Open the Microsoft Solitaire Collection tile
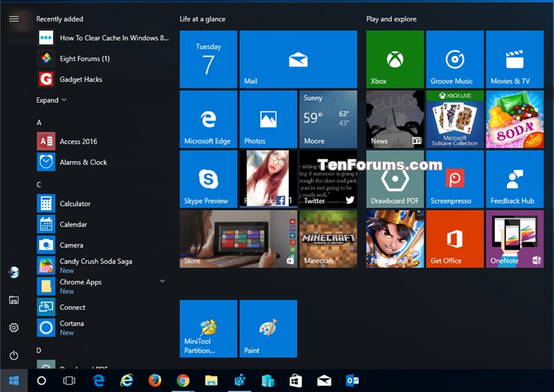Screen dimensions: 554x392 pos(455,119)
